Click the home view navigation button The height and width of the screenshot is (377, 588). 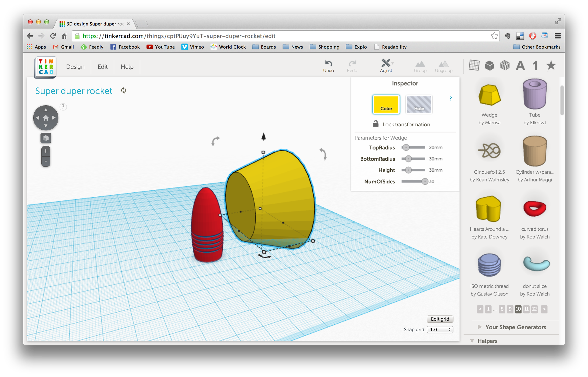pos(46,118)
